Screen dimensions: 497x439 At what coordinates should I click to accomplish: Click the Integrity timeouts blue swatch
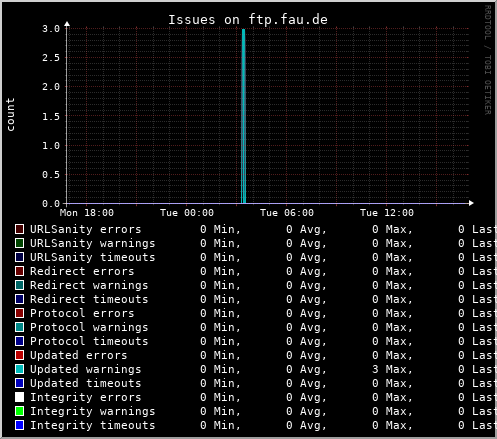click(19, 425)
